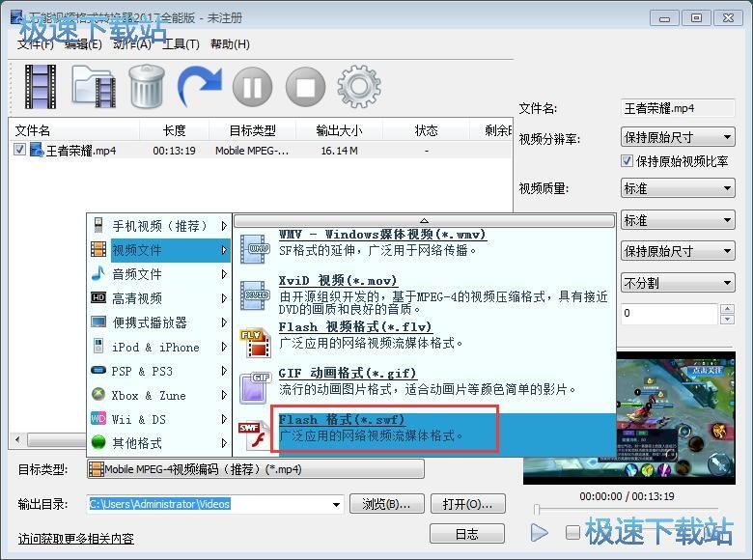This screenshot has height=560, width=753.
Task: Open the lower 保持原始尺寸 dropdown
Action: point(678,251)
